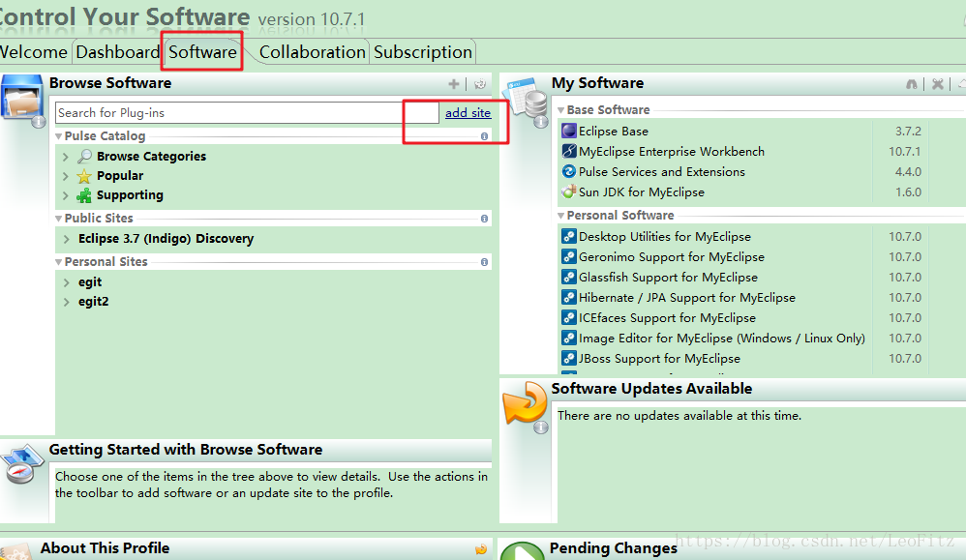Switch to the Dashboard tab

click(117, 52)
